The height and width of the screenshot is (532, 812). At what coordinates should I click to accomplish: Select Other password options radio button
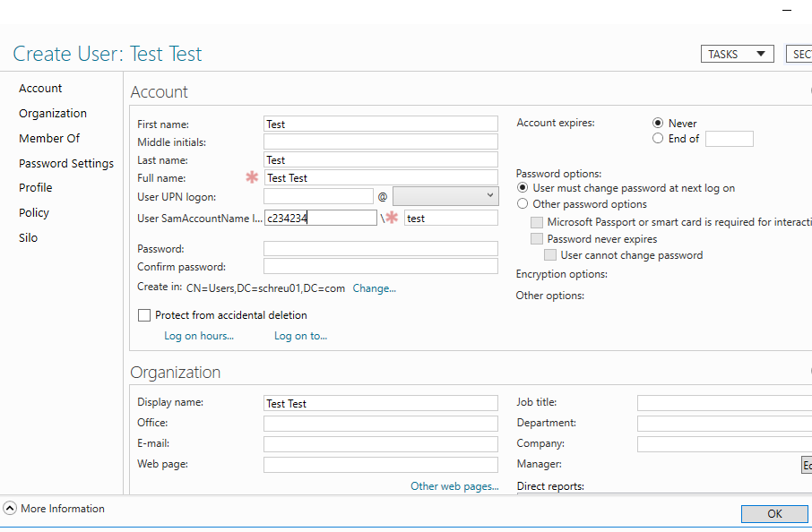523,204
